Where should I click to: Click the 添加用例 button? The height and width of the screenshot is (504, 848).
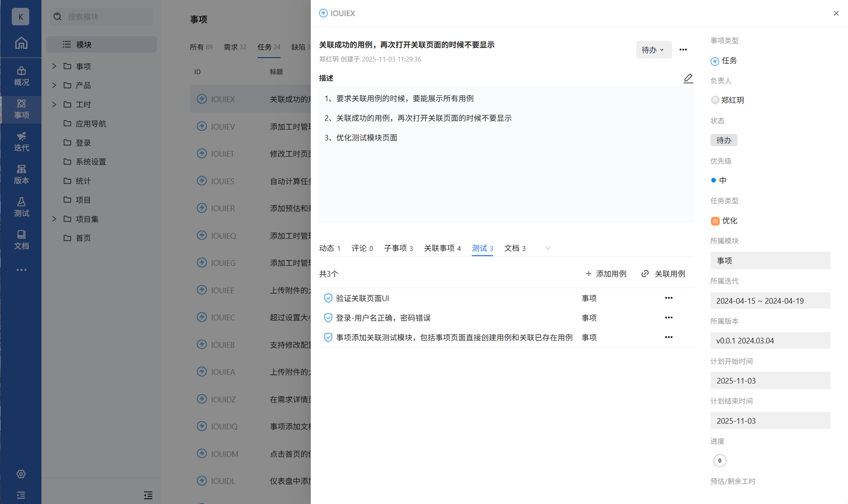[606, 274]
